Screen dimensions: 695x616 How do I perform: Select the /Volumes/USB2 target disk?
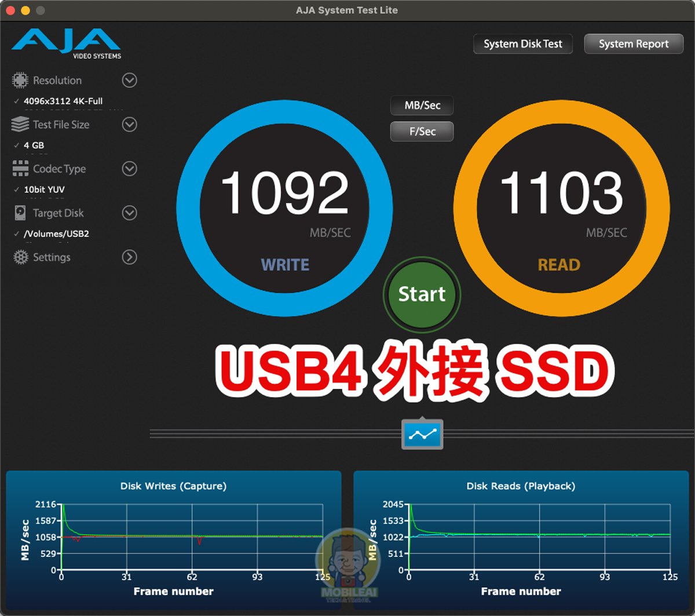(56, 234)
